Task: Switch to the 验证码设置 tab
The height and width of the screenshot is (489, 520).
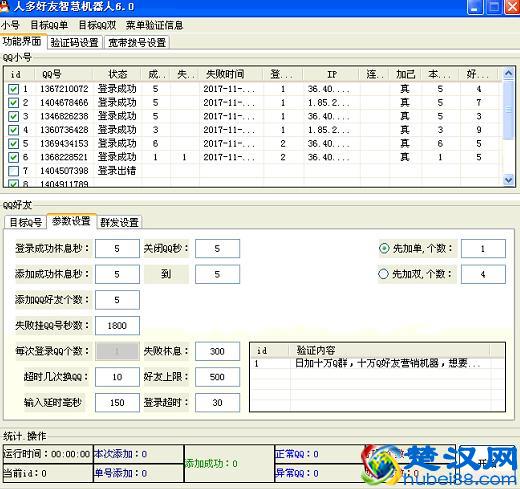Action: click(x=75, y=43)
